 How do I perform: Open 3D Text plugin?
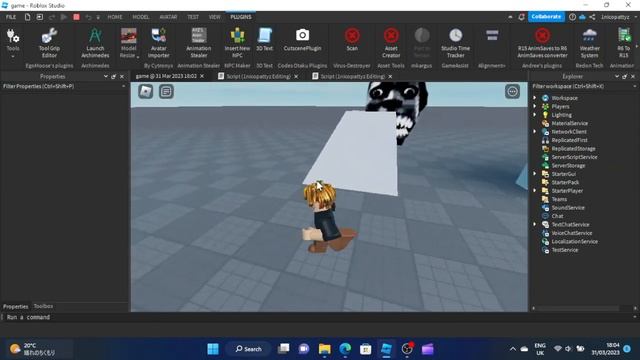click(x=264, y=40)
